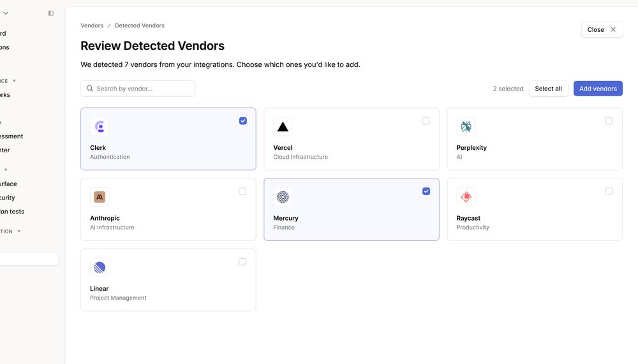This screenshot has height=364, width=638.
Task: Toggle the sidebar collapse icon
Action: pos(51,13)
